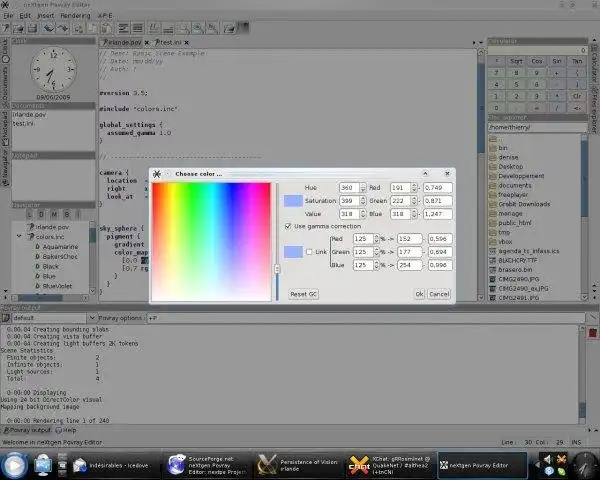Click Cancel in Choose color dialog

click(439, 294)
